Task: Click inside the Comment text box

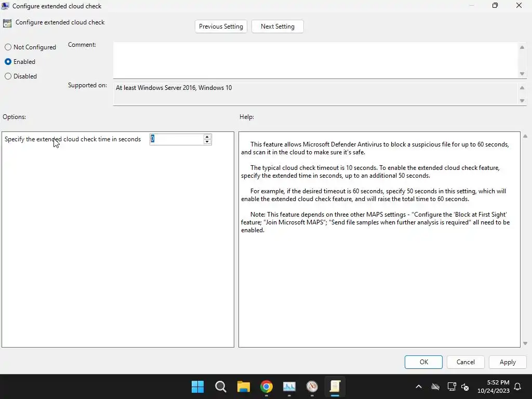Action: click(x=315, y=60)
